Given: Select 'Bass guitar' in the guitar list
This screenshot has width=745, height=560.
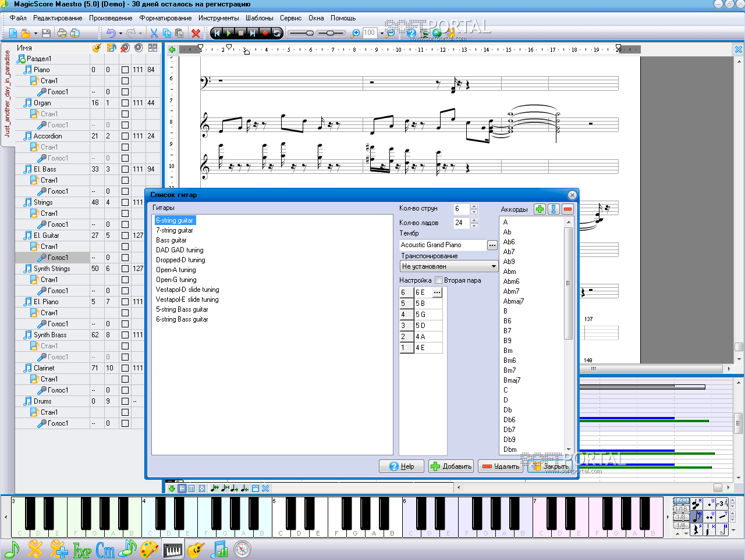Looking at the screenshot, I should coord(171,240).
